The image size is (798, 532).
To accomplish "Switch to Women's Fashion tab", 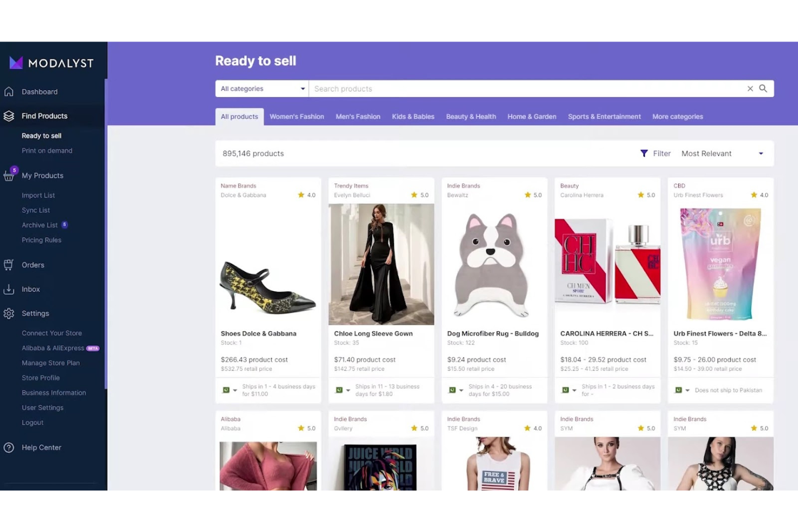I will pyautogui.click(x=297, y=116).
